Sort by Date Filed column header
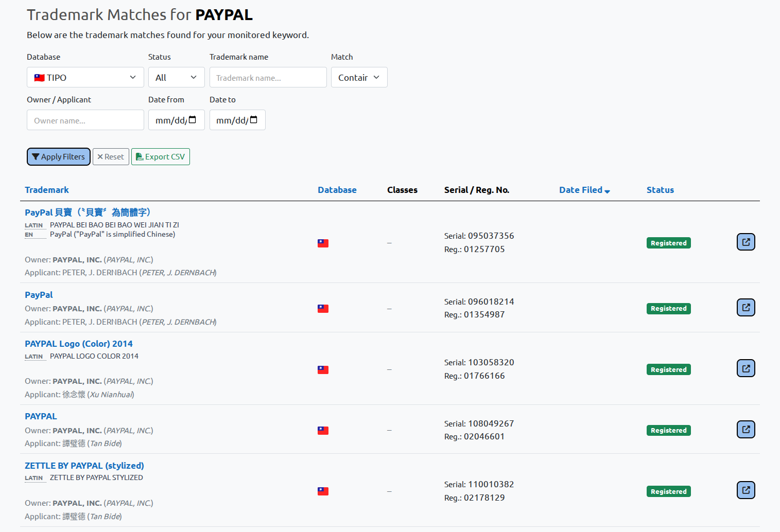The height and width of the screenshot is (532, 780). tap(581, 190)
